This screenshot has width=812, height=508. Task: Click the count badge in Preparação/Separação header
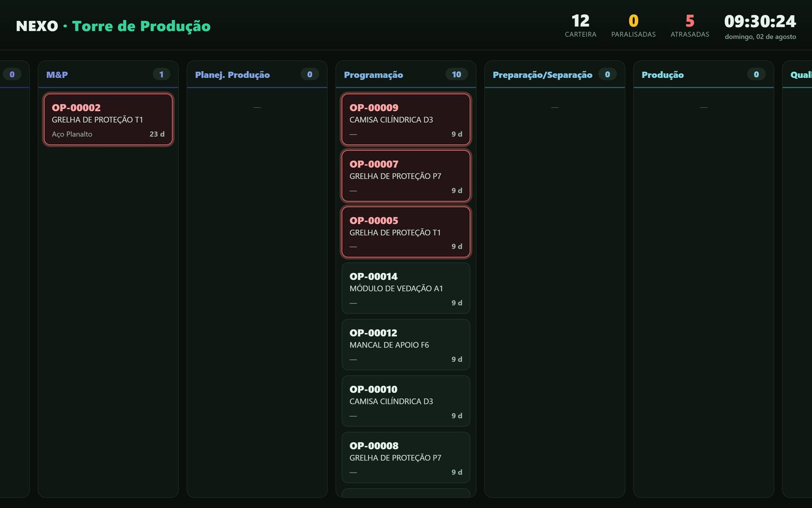[607, 75]
